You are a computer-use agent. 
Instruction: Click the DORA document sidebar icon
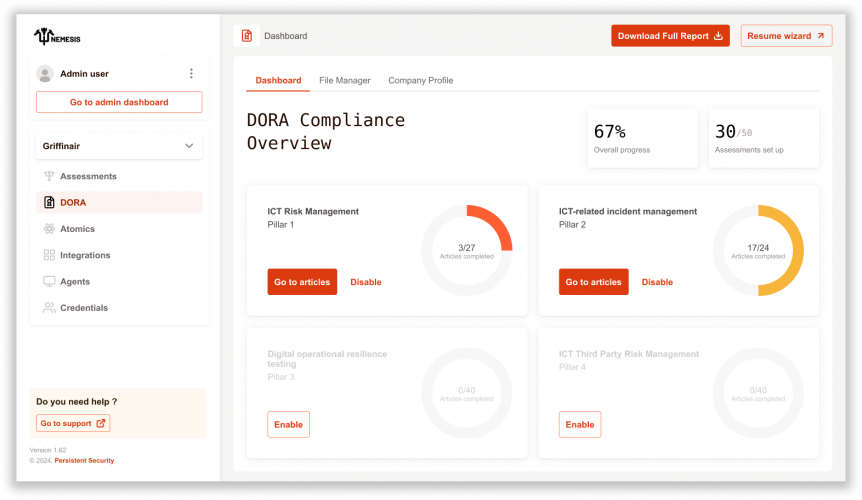49,202
